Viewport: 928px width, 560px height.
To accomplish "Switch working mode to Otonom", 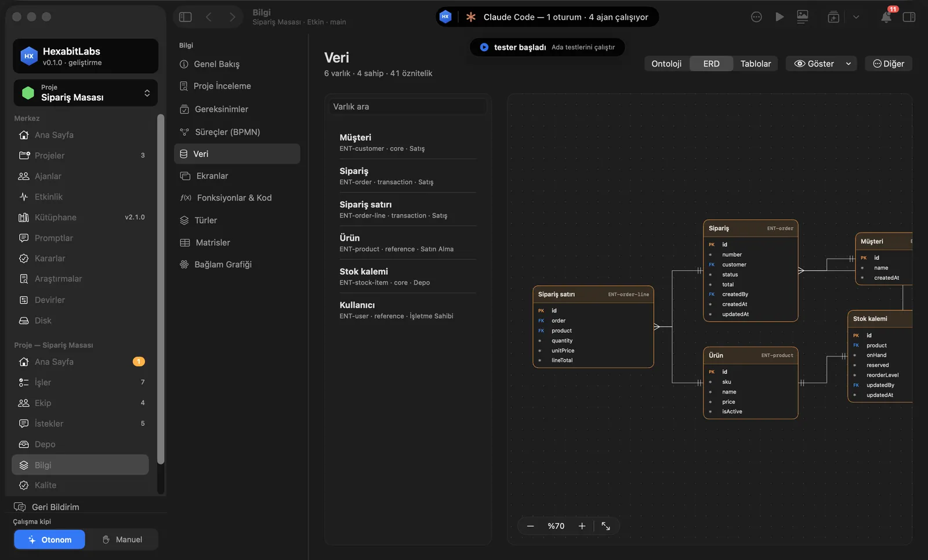I will point(50,540).
